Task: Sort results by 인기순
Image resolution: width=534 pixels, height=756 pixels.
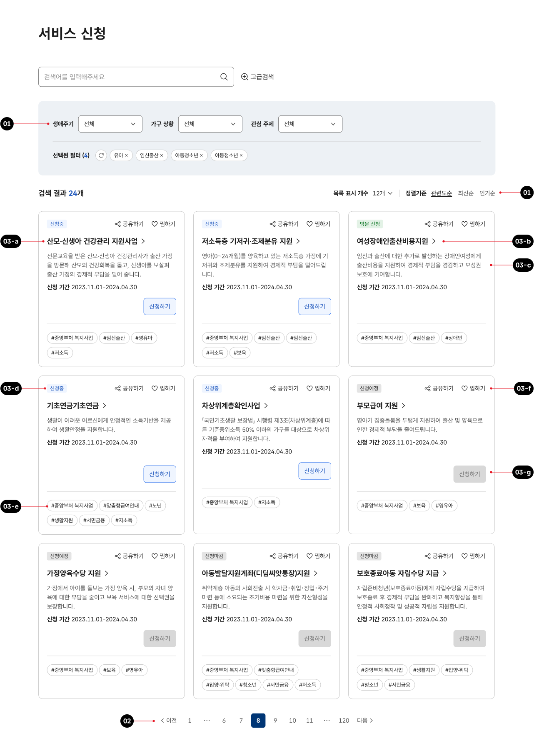Action: 487,193
